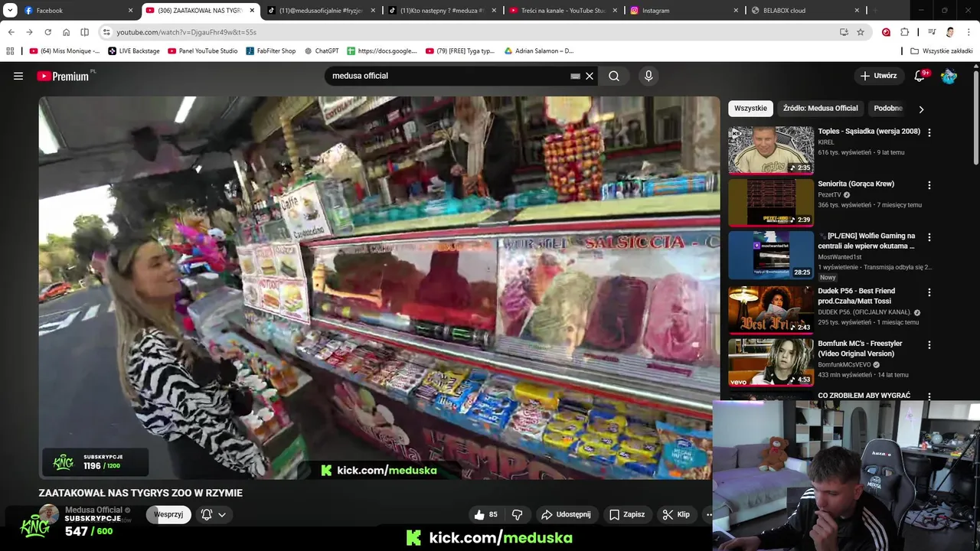Share the video via Udostępnij
980x551 pixels.
click(566, 514)
